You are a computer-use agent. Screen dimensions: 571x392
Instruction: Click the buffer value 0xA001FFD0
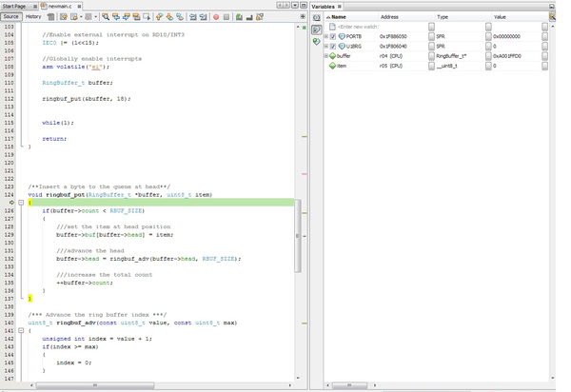point(507,56)
